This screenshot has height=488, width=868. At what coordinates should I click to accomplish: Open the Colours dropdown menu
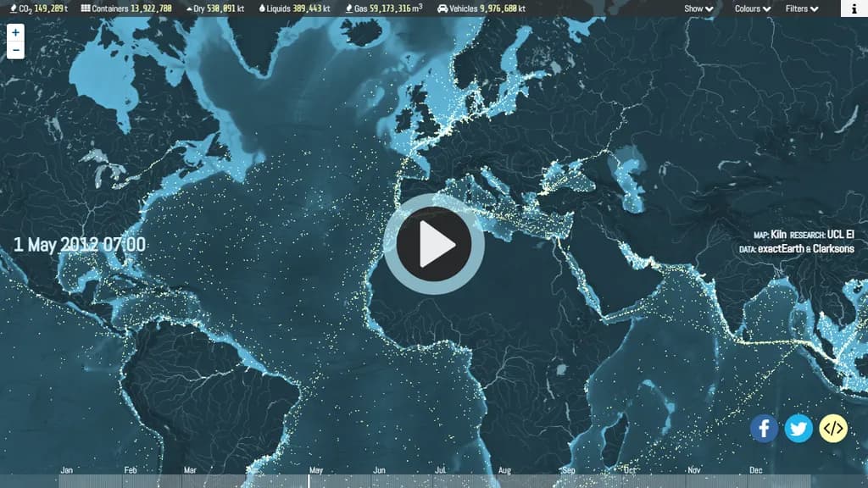click(x=752, y=8)
